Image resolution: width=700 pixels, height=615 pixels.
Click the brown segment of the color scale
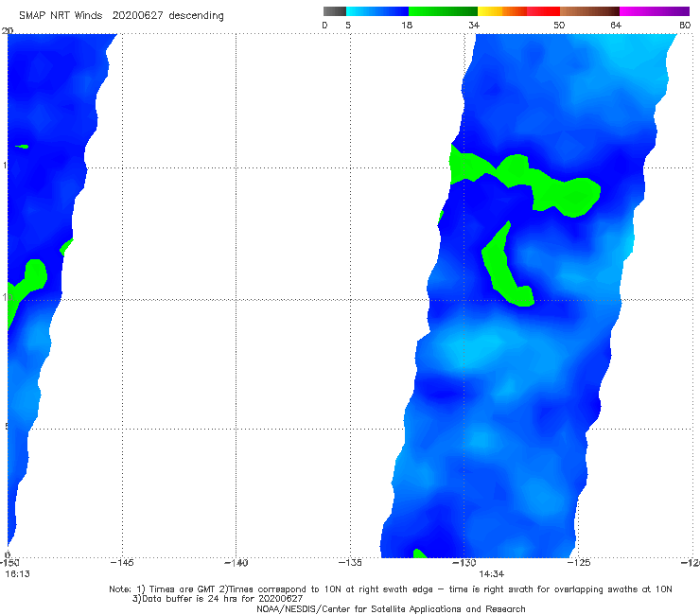coord(589,11)
